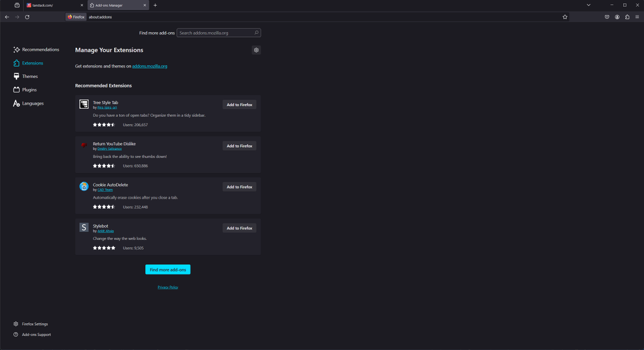Open the gear tools for all add-ons

pyautogui.click(x=256, y=50)
